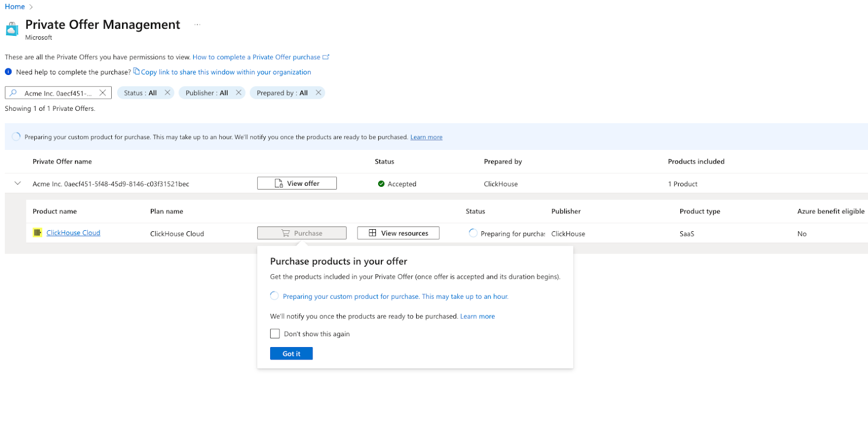Collapse the Acme Inc. private offer row
Viewport: 868px width, 422px height.
pyautogui.click(x=17, y=184)
